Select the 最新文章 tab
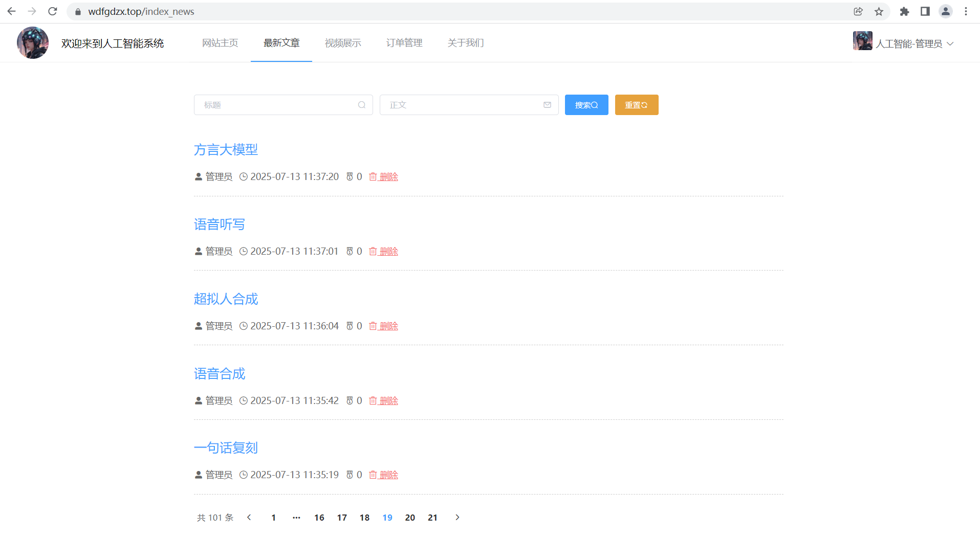Screen dimensions: 980x538 281,43
